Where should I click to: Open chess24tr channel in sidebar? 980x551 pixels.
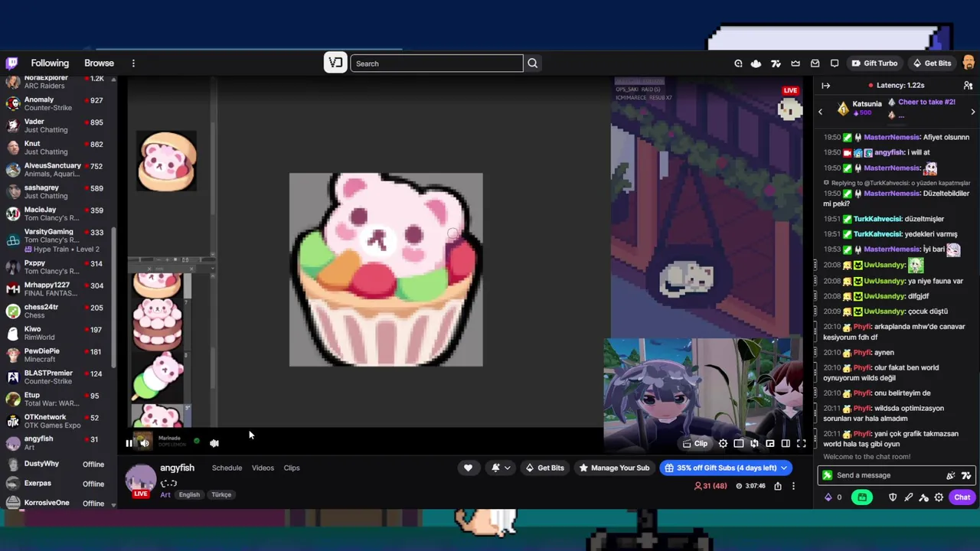[55, 311]
